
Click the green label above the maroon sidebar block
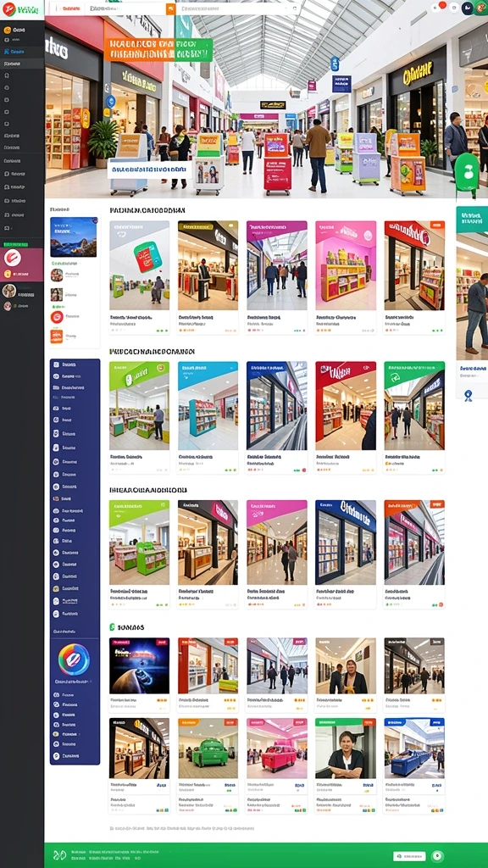pyautogui.click(x=15, y=244)
